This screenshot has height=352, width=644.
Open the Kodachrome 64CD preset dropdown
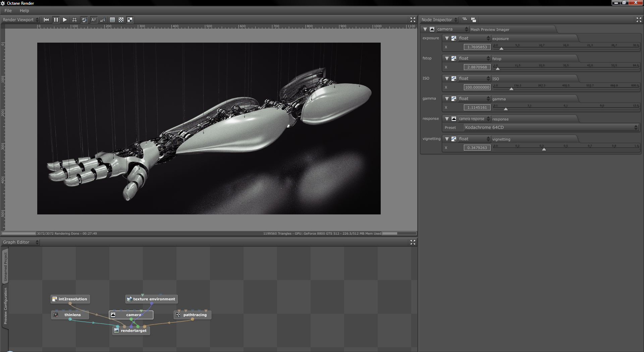tap(551, 128)
